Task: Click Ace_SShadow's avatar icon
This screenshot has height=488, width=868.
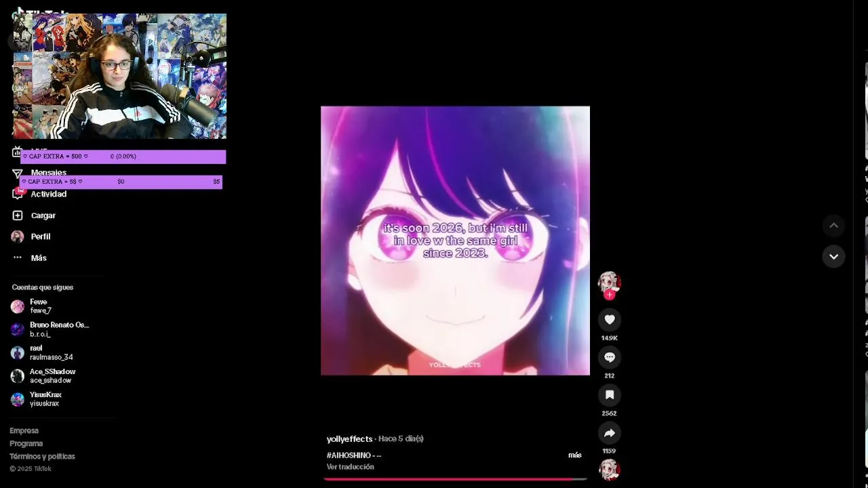Action: pos(18,376)
